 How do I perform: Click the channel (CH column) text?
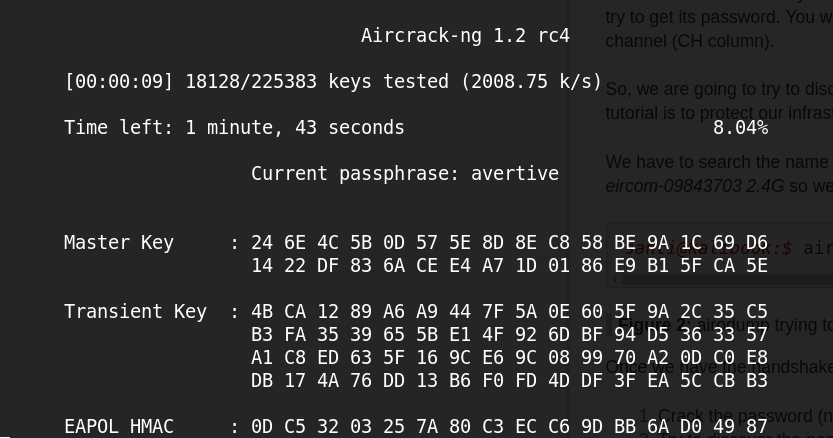click(689, 42)
